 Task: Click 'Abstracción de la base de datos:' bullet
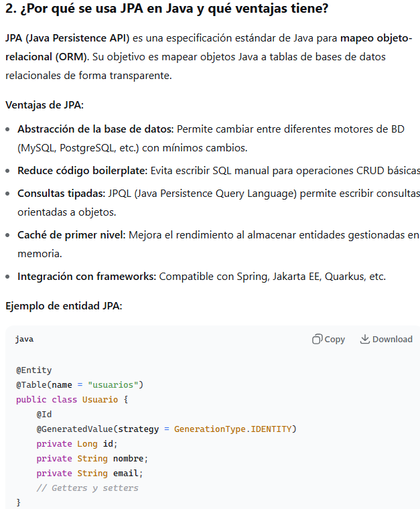[x=96, y=129]
